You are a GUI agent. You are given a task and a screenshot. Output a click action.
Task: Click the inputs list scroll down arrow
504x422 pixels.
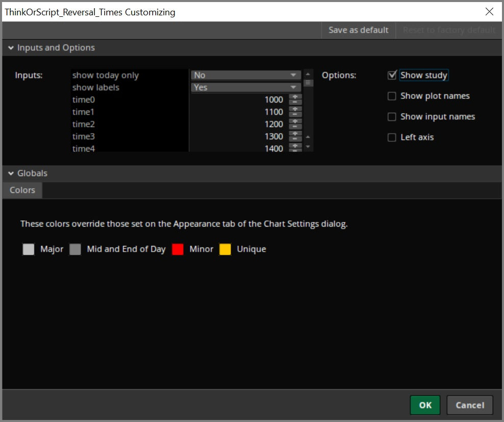[308, 146]
